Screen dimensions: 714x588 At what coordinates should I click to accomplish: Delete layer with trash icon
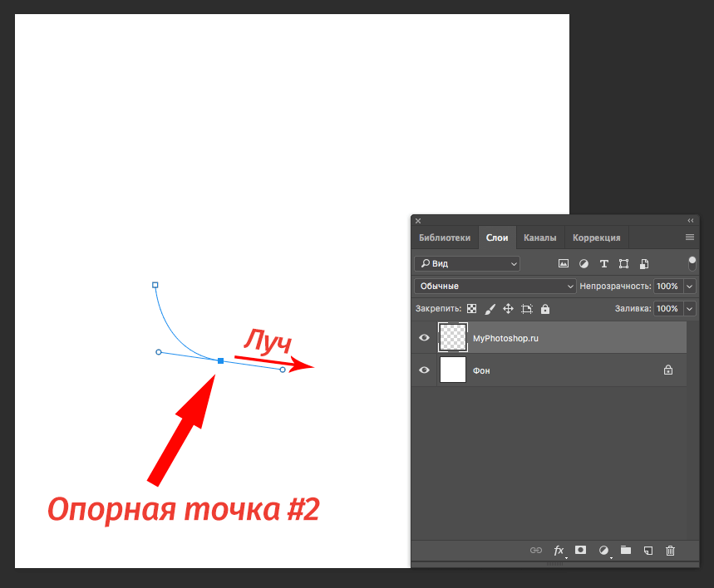point(670,551)
